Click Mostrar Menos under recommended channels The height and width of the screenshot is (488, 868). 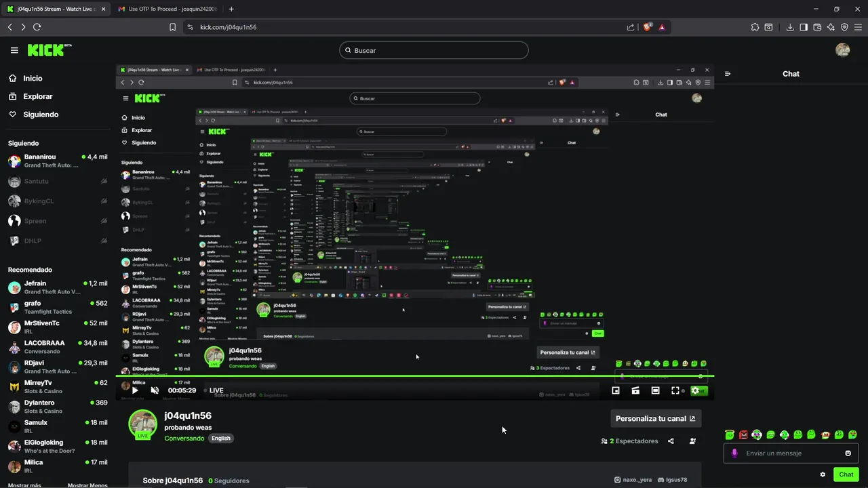87,485
